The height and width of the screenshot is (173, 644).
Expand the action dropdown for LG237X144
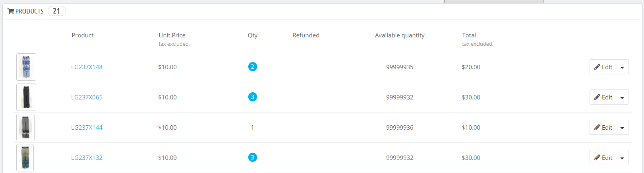(622, 128)
